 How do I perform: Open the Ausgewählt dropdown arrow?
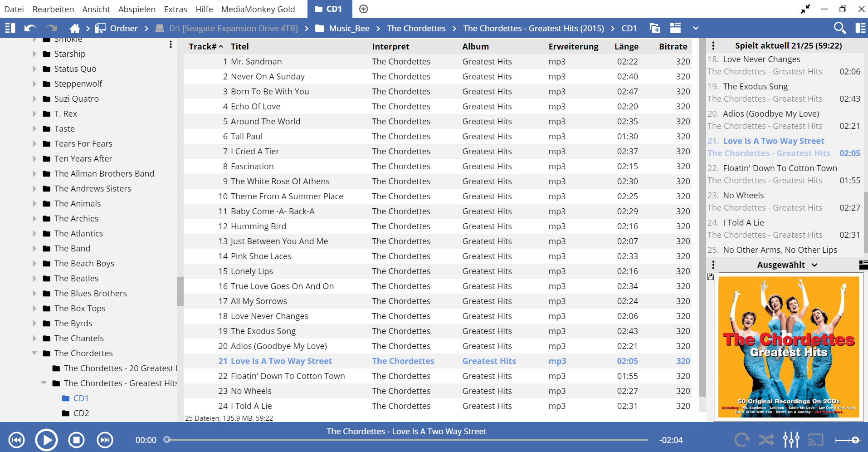pyautogui.click(x=814, y=265)
